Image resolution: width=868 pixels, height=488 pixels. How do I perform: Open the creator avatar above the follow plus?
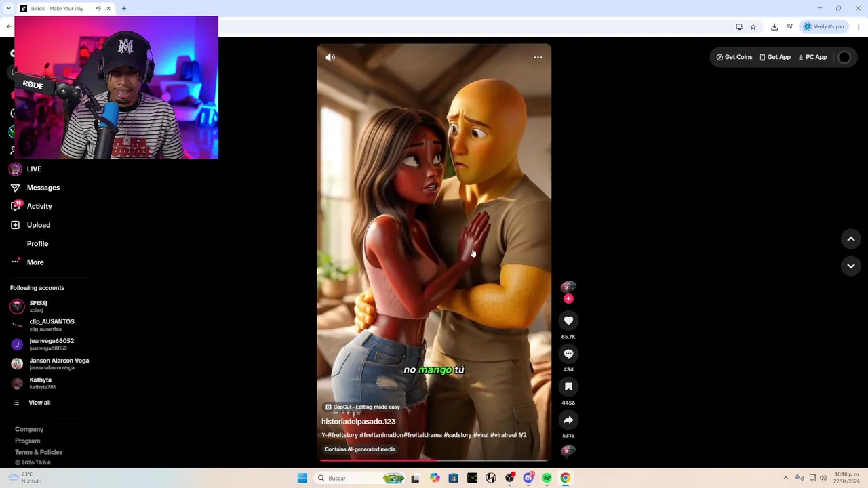[568, 288]
